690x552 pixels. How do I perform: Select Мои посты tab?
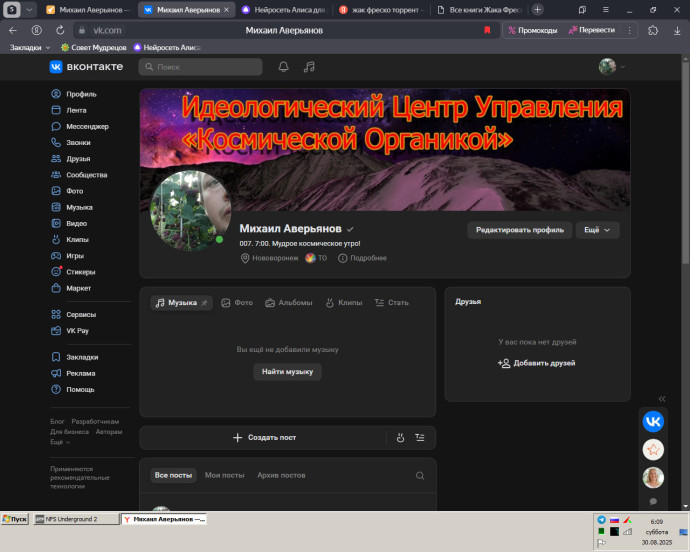[x=224, y=475]
